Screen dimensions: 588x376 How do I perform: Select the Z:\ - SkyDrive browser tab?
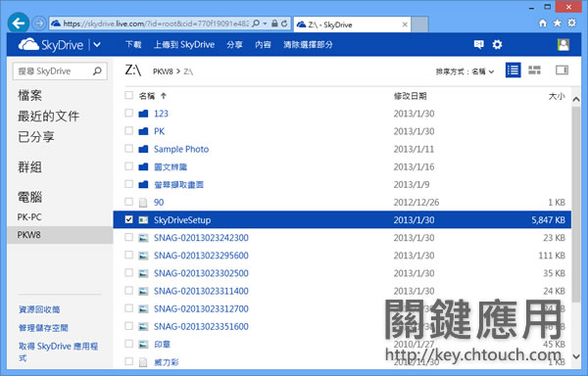[x=352, y=24]
